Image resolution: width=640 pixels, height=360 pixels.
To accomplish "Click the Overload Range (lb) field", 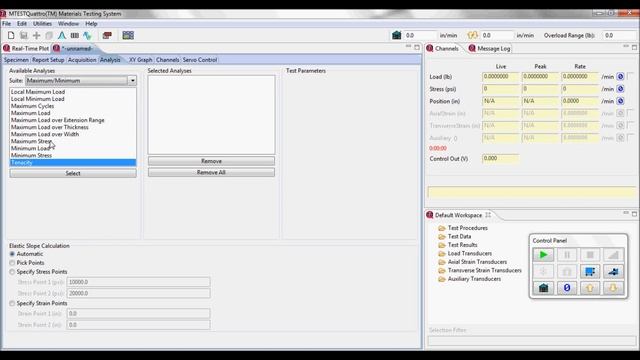I will [x=619, y=36].
